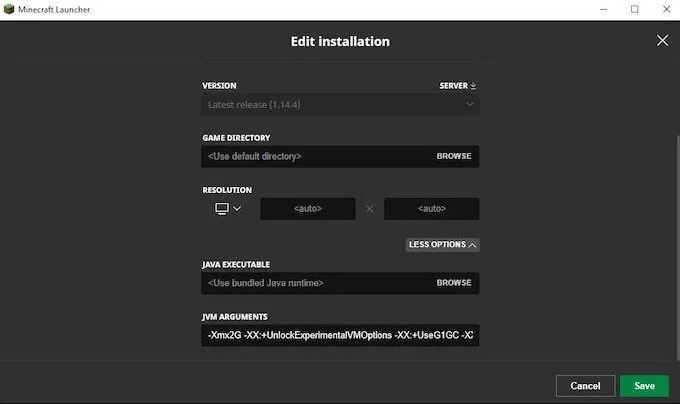Browse for a game directory

[453, 157]
